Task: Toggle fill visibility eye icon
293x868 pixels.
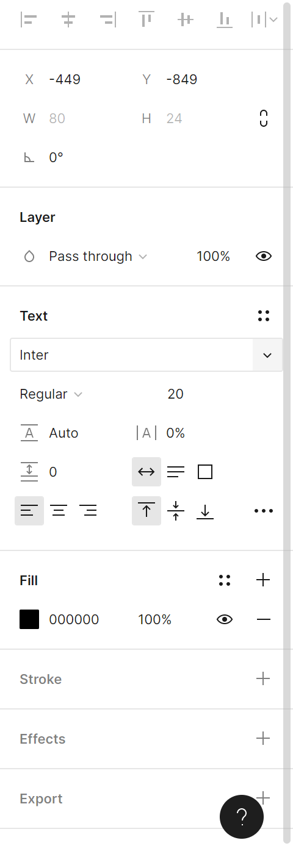Action: (225, 619)
